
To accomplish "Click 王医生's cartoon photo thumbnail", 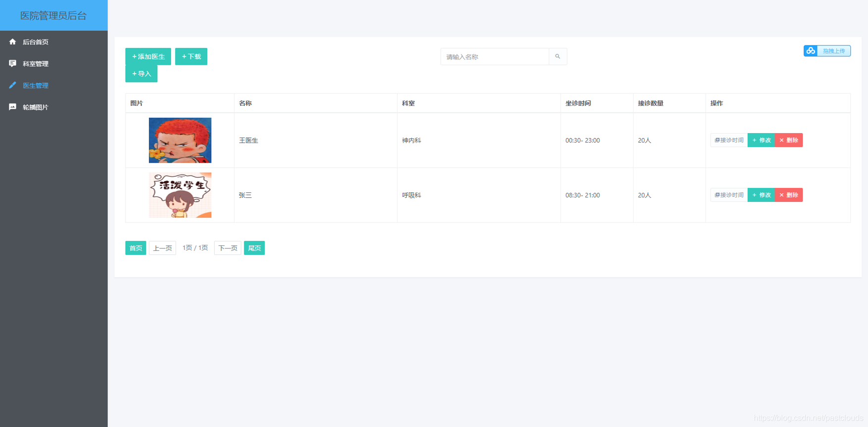I will tap(180, 140).
